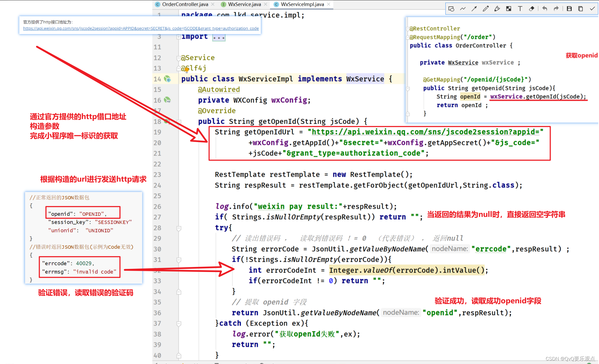Collapse the if block fold on line 31
Viewport: 599px width, 364px height.
tap(179, 260)
